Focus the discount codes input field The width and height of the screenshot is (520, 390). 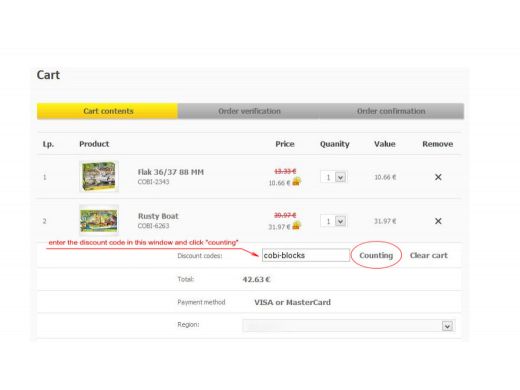(306, 255)
